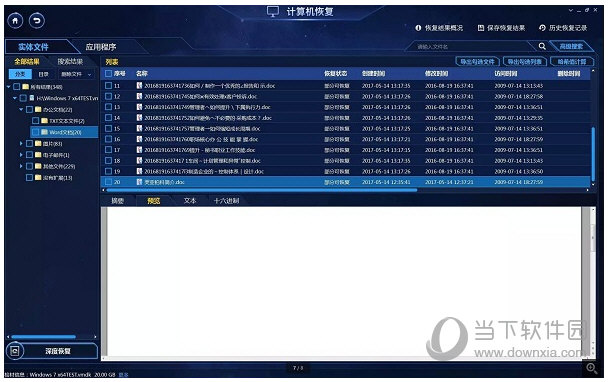
Task: Tick the Word文档(20) tree checkbox
Action: tap(35, 132)
